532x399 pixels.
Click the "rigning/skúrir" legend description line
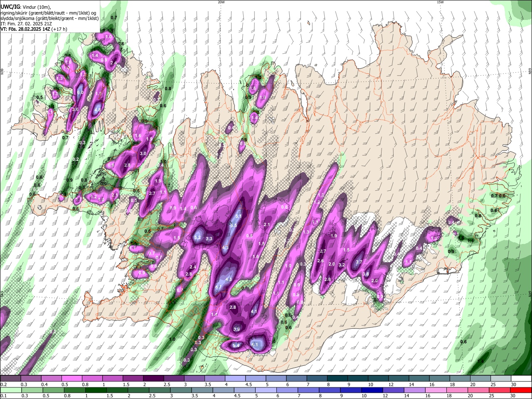point(49,13)
